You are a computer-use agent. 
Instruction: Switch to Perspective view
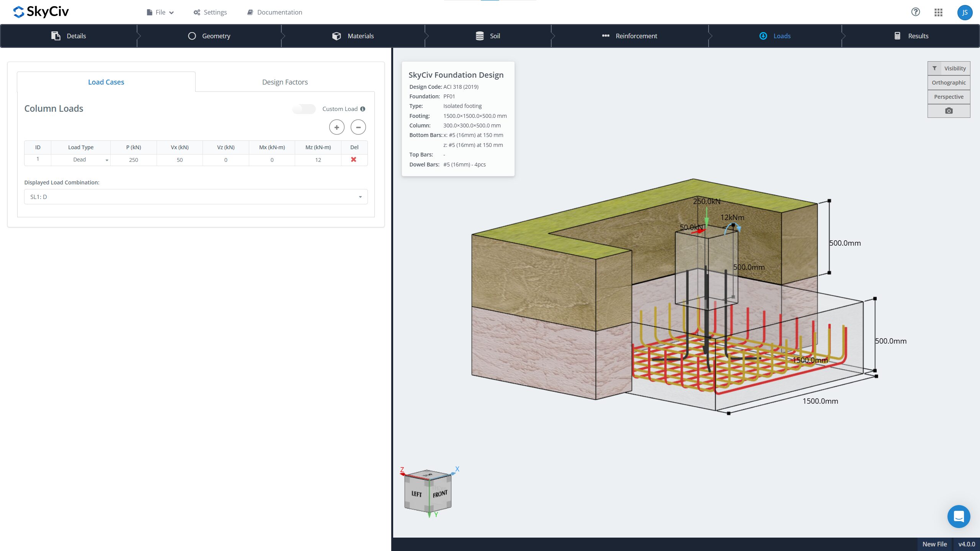click(x=949, y=97)
